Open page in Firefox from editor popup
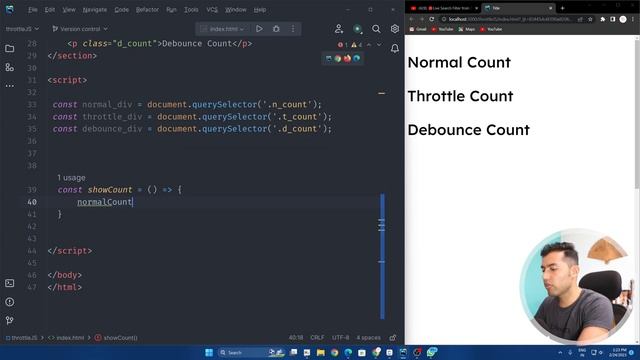Viewport: 640px width, 360px height. 347,58
